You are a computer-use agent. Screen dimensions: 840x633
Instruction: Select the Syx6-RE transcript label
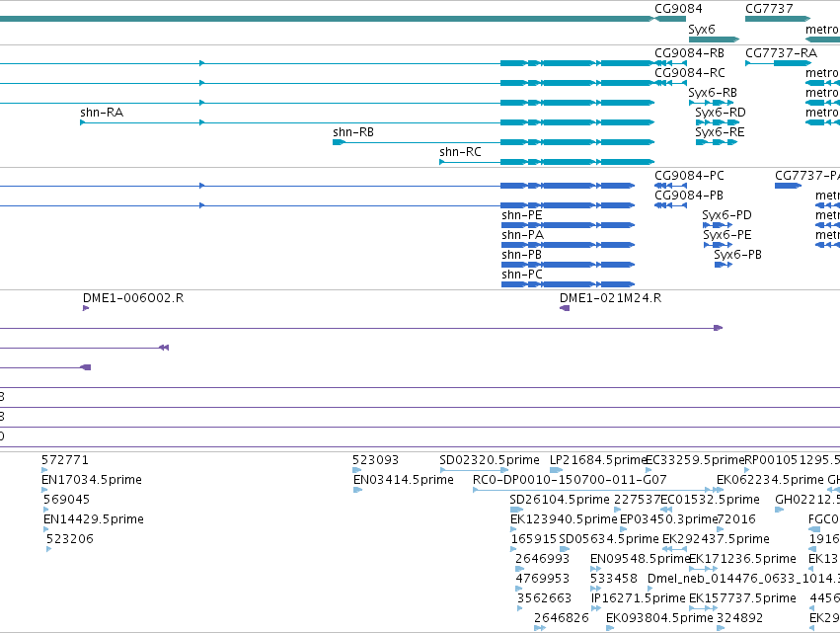point(720,132)
